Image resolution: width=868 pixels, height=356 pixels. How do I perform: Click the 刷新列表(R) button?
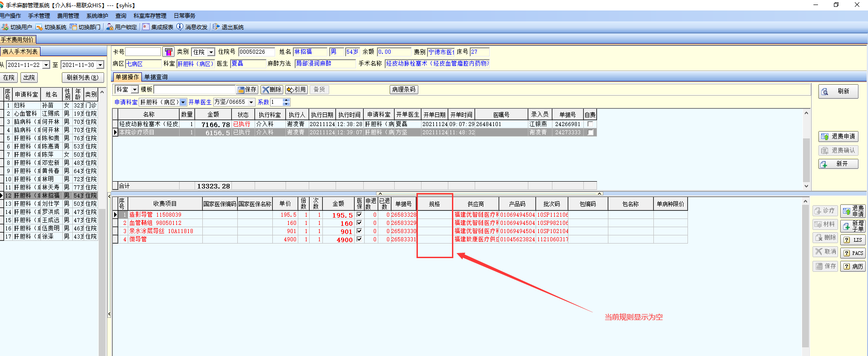tap(82, 78)
